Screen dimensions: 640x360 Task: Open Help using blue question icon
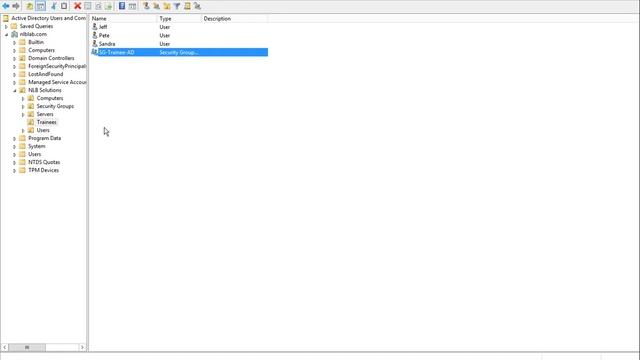(122, 6)
